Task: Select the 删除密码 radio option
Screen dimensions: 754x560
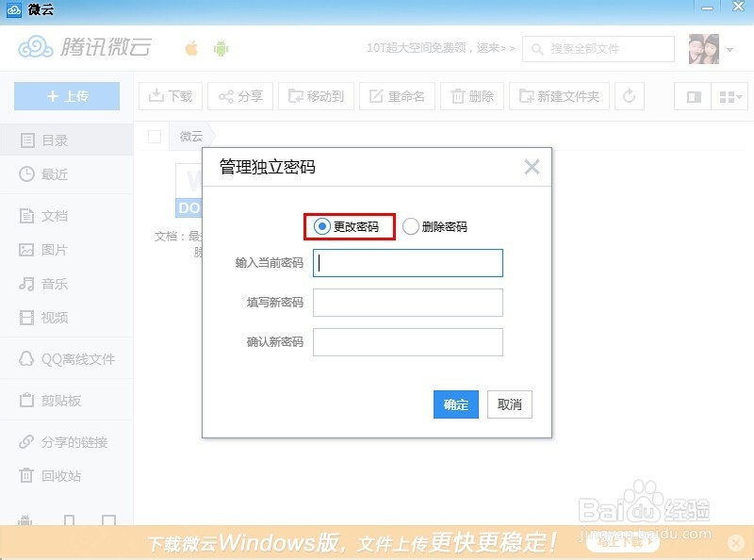Action: [x=409, y=226]
